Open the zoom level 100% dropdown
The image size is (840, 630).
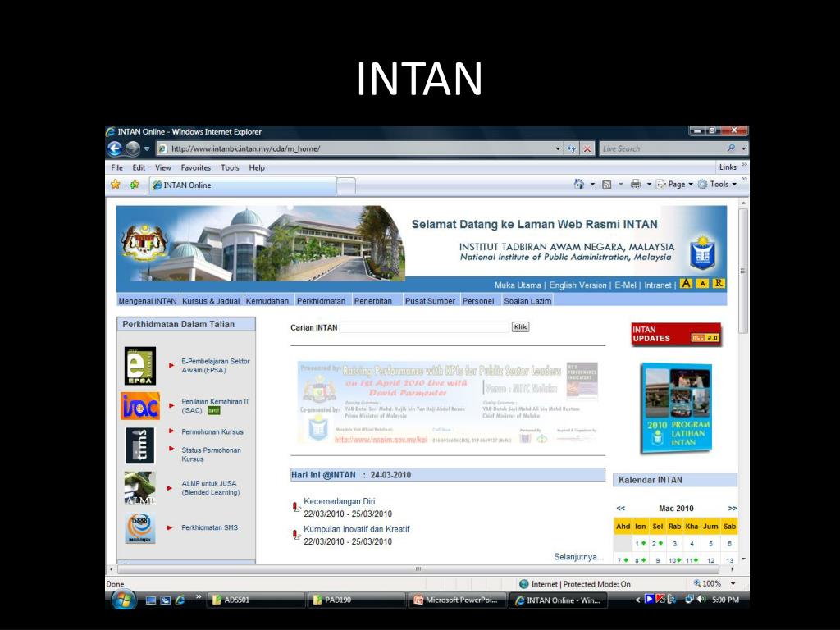tap(733, 583)
